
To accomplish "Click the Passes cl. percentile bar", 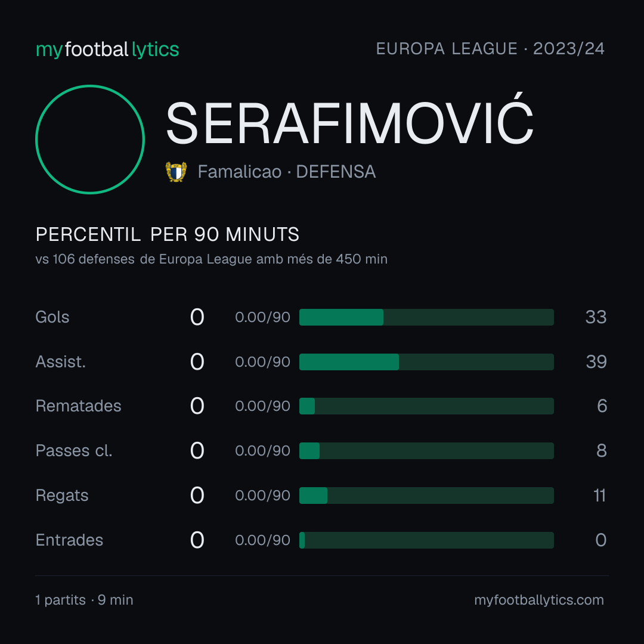I will [426, 451].
